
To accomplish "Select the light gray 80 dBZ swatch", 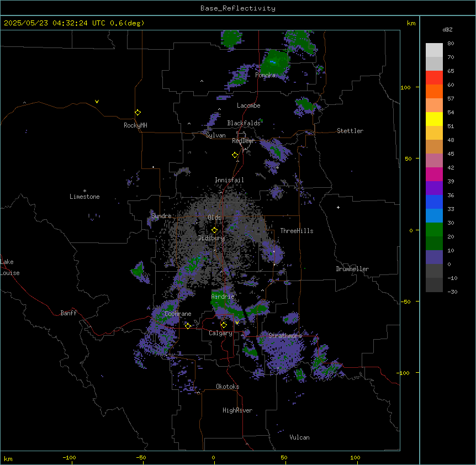I will [x=434, y=50].
